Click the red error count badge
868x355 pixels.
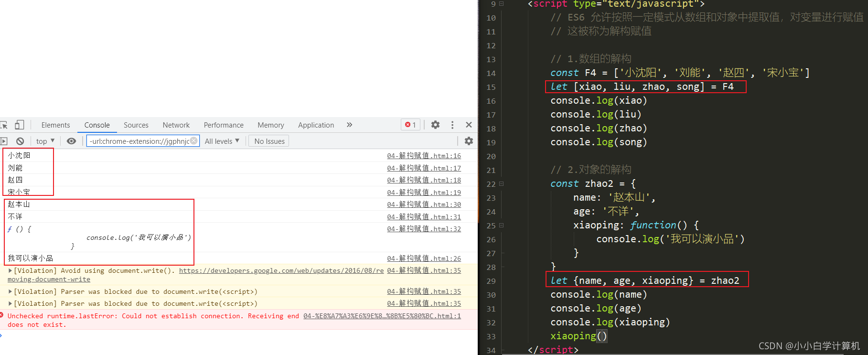point(411,125)
